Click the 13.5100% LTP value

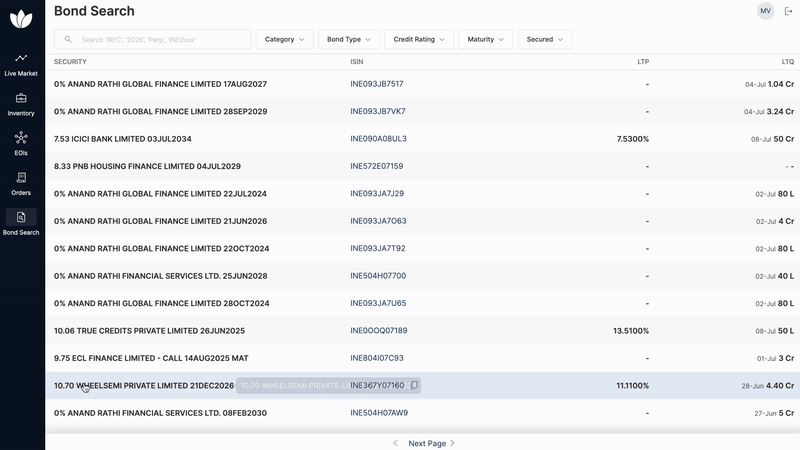[x=631, y=331]
